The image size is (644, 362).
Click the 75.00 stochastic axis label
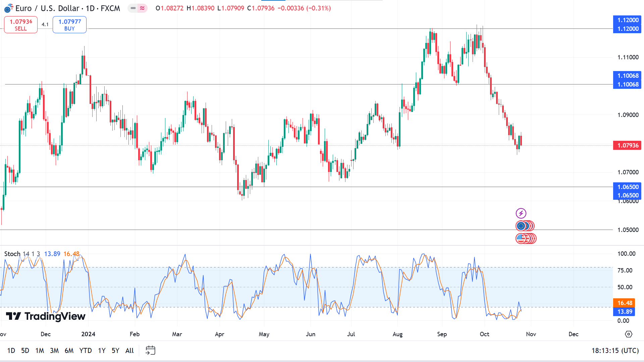[625, 270]
